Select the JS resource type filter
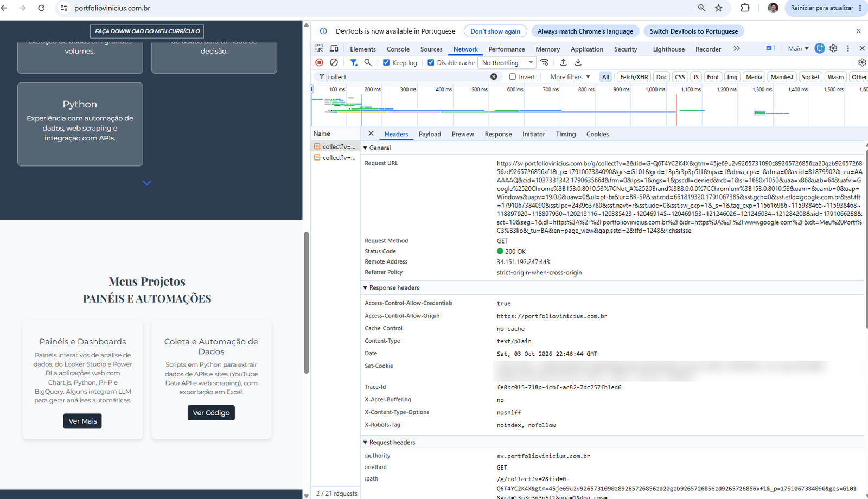The height and width of the screenshot is (499, 868). (x=696, y=77)
